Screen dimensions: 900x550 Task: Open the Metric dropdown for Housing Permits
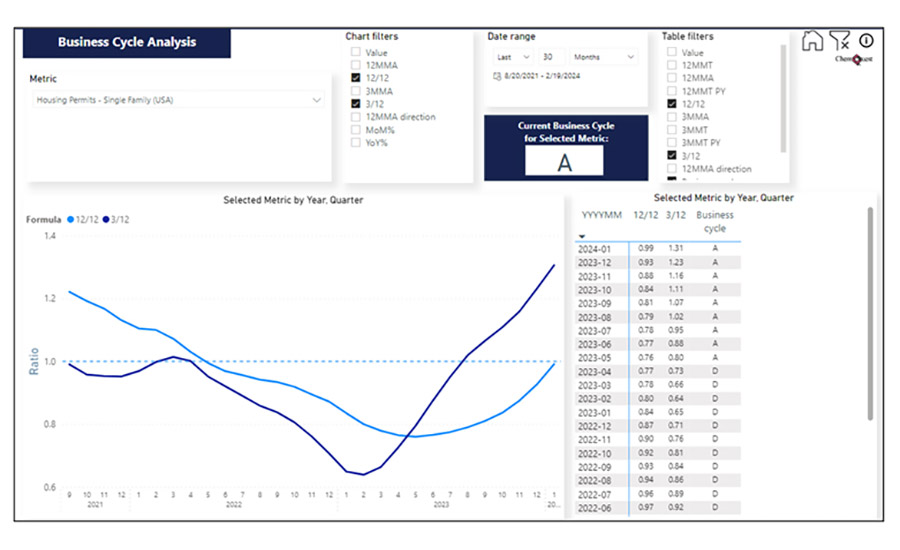tap(317, 100)
